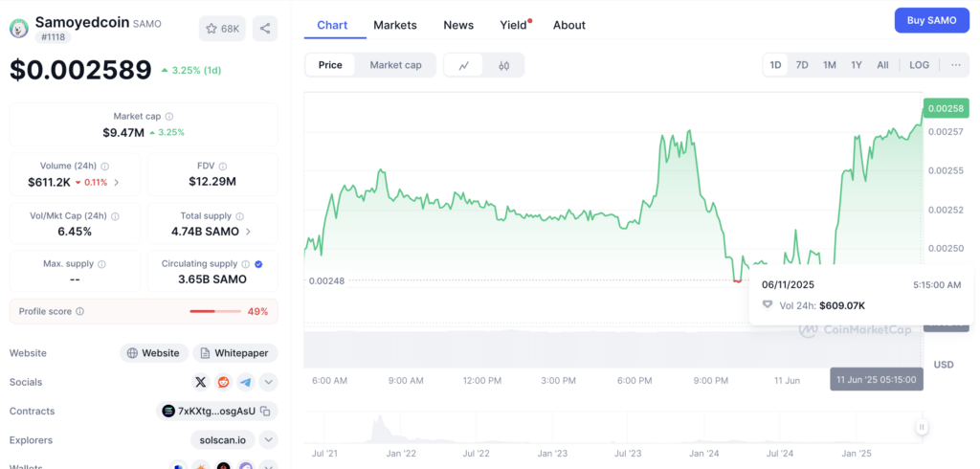Viewport: 980px width, 469px height.
Task: Open the Telegram social link
Action: pos(246,382)
